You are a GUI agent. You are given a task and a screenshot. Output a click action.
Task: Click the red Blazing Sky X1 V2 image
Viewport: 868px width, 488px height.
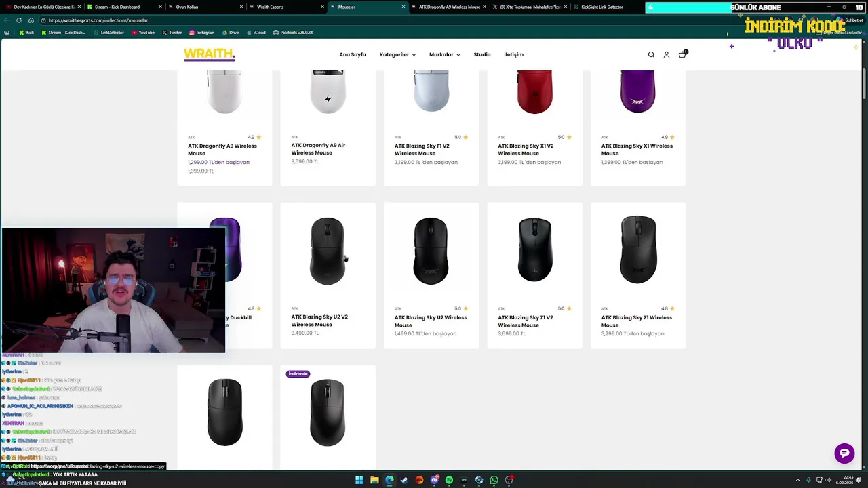point(534,91)
